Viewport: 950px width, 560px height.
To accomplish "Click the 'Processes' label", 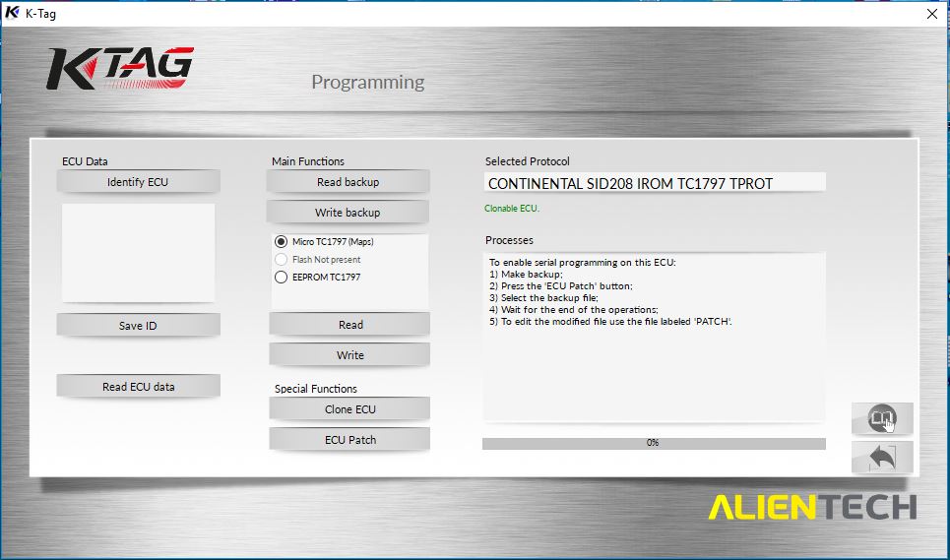I will tap(509, 240).
